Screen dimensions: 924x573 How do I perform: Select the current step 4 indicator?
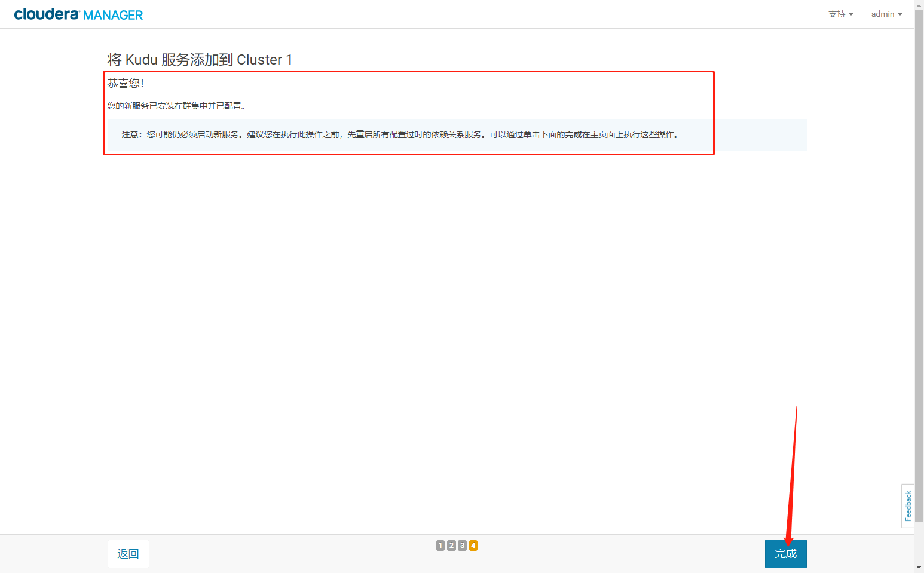473,546
